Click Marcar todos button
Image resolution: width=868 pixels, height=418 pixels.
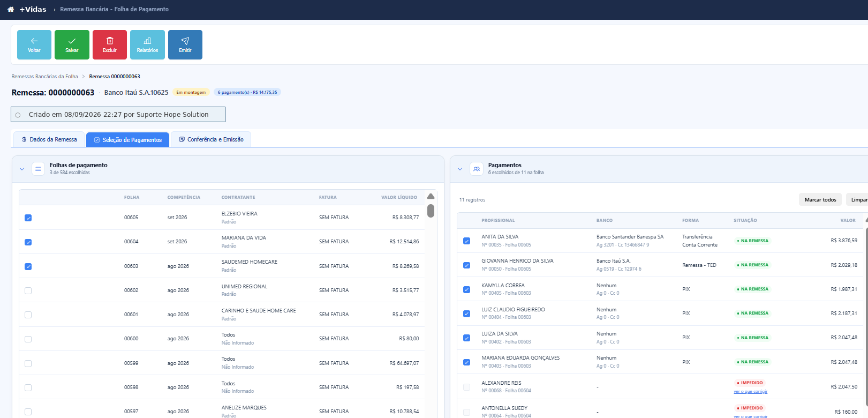click(820, 199)
